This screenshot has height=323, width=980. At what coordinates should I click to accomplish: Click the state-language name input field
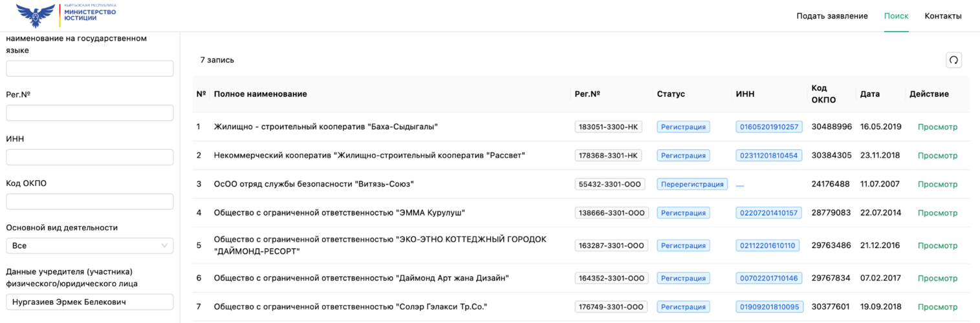[x=90, y=68]
